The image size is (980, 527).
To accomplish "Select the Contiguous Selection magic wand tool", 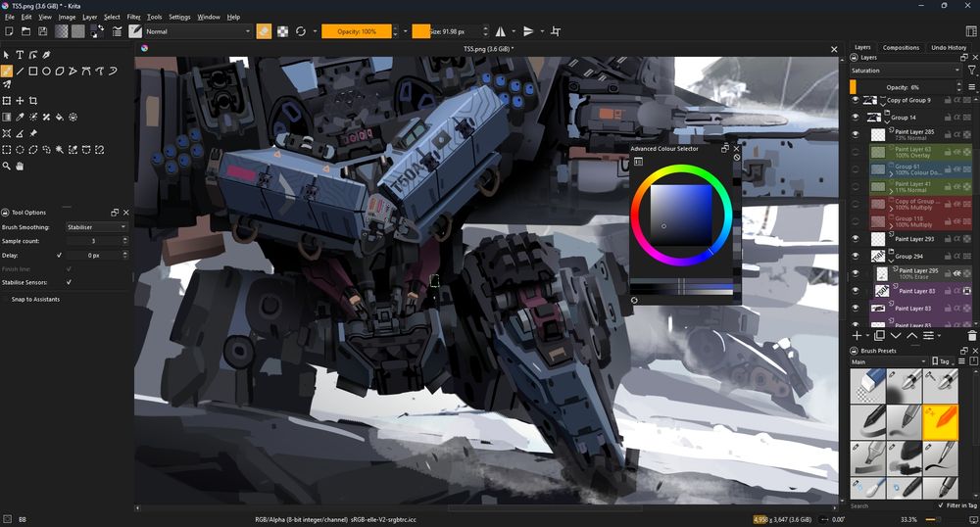I will 60,150.
